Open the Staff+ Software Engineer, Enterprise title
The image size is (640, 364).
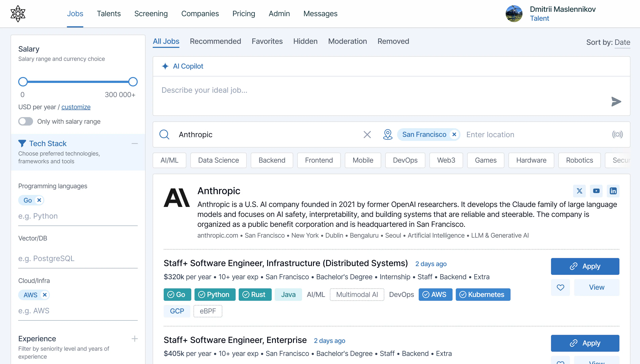point(235,340)
